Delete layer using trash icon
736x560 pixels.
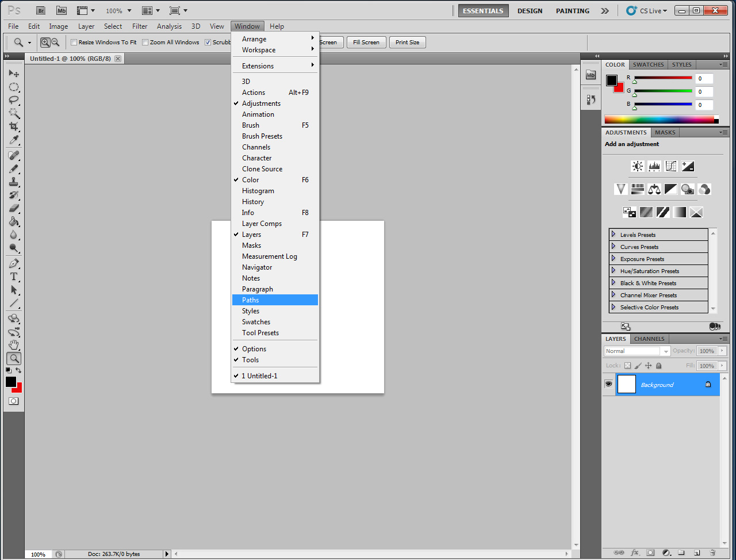pyautogui.click(x=712, y=553)
